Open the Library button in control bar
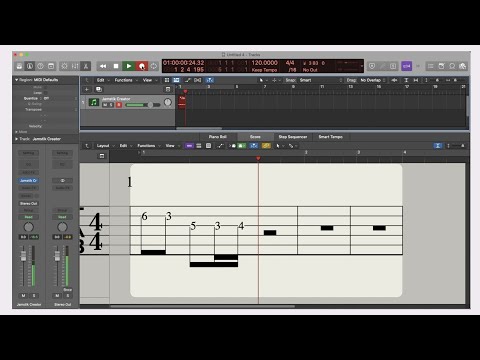Image resolution: width=480 pixels, height=360 pixels. (x=19, y=66)
